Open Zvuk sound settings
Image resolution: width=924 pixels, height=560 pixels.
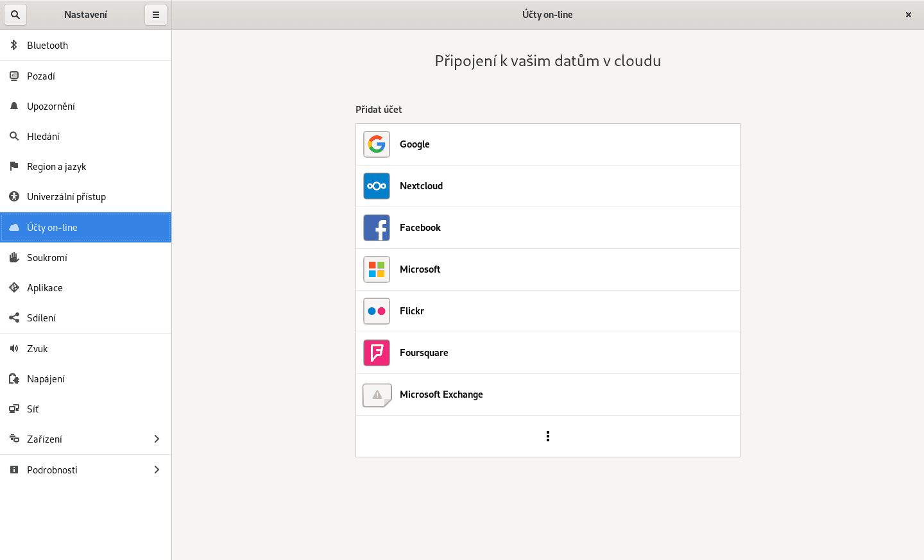(x=86, y=348)
